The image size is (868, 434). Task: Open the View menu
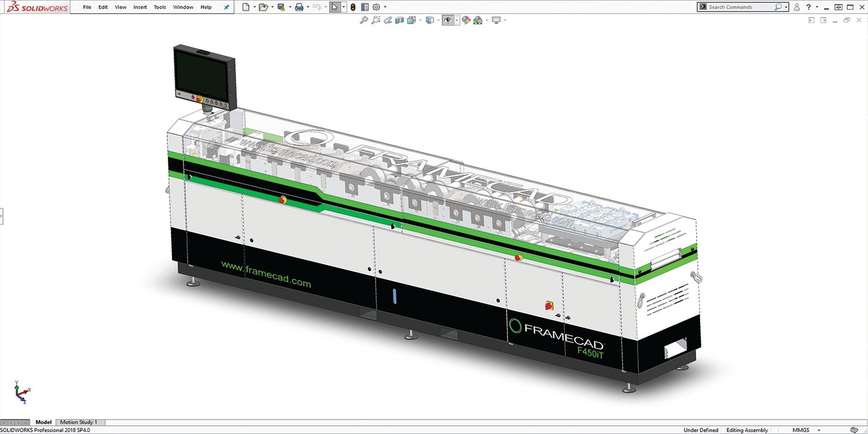(120, 7)
